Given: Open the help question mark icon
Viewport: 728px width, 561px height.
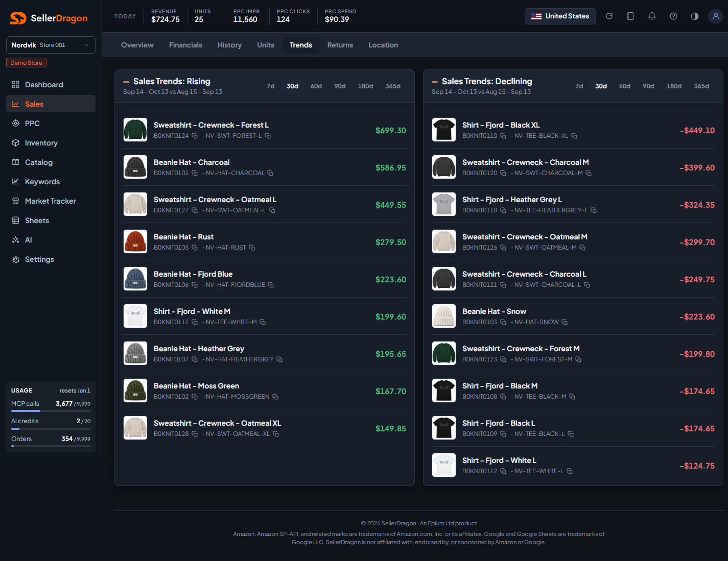Looking at the screenshot, I should 673,16.
